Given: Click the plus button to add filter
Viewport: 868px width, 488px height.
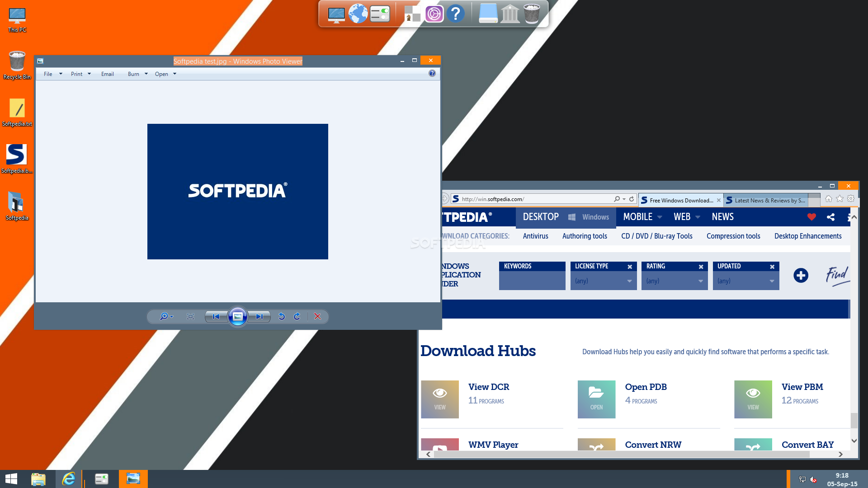Looking at the screenshot, I should click(x=801, y=275).
